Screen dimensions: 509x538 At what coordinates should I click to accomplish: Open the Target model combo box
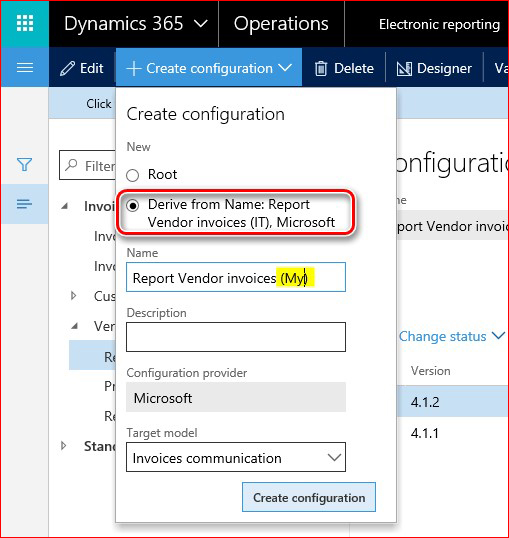(x=236, y=457)
